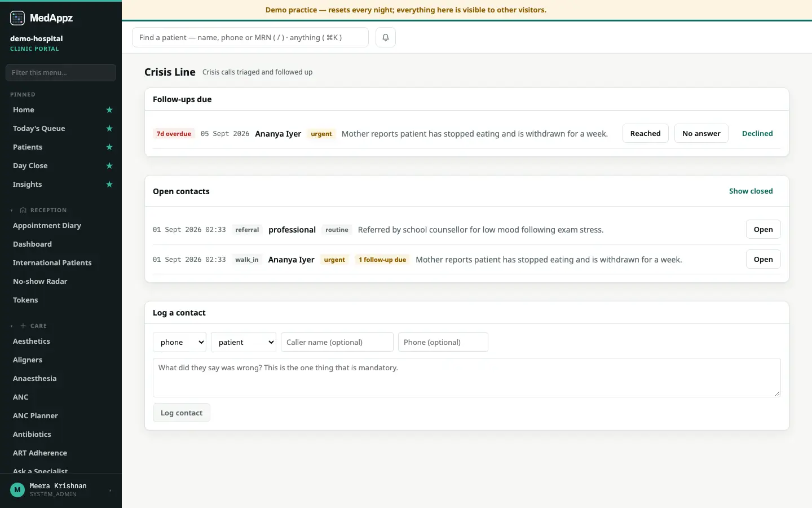Click the Crisis Line heading
This screenshot has width=812, height=508.
tap(170, 72)
